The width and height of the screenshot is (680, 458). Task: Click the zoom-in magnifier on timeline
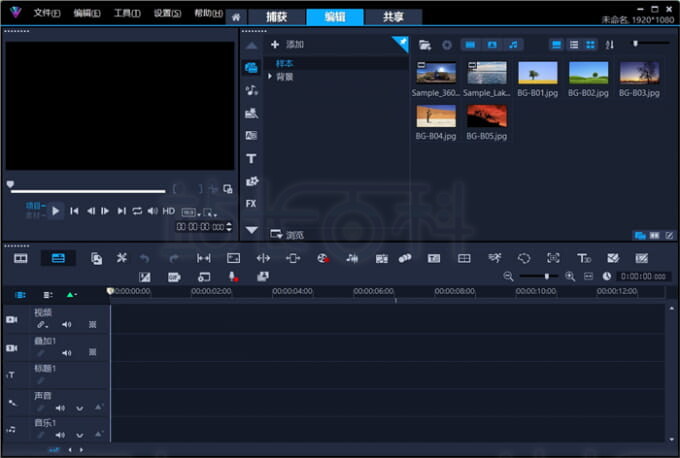pos(570,276)
